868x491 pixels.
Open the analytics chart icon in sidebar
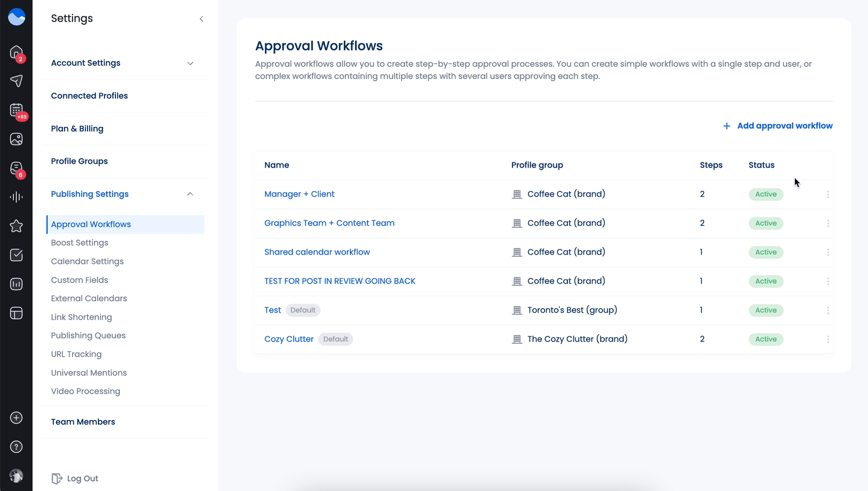pyautogui.click(x=16, y=284)
